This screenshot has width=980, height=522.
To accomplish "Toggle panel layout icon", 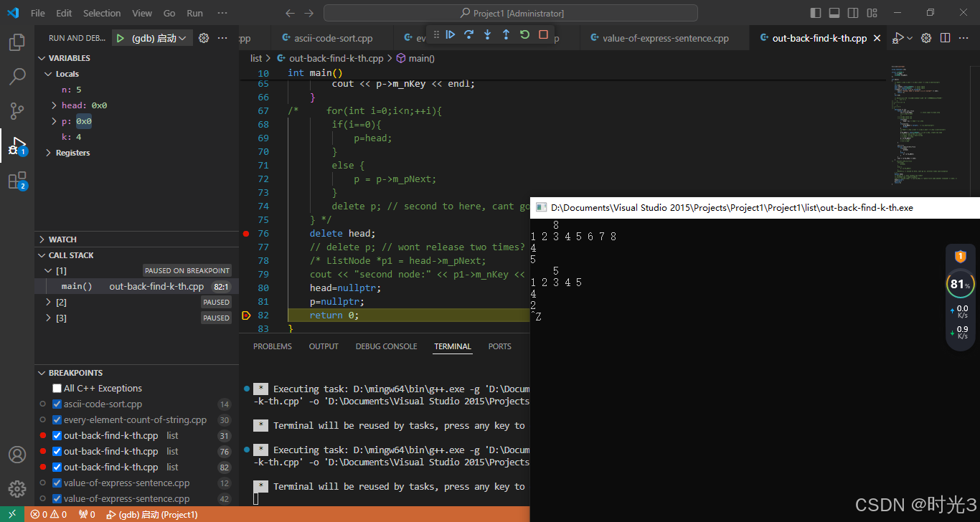I will pyautogui.click(x=834, y=13).
